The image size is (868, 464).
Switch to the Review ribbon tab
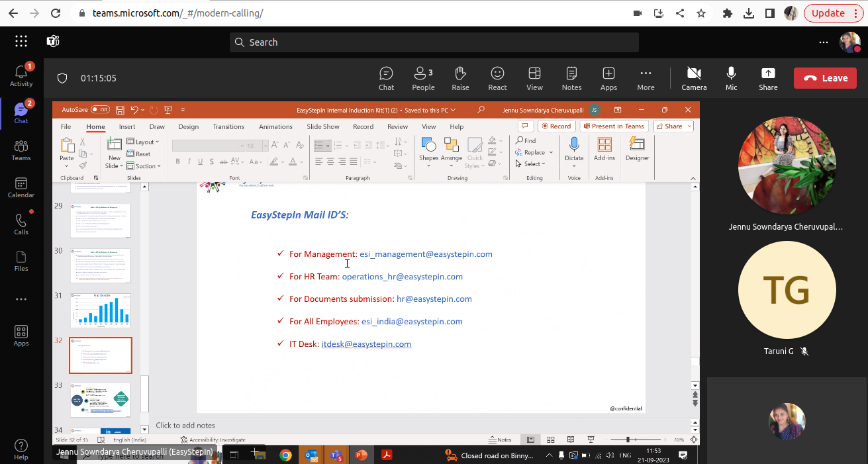pos(397,126)
